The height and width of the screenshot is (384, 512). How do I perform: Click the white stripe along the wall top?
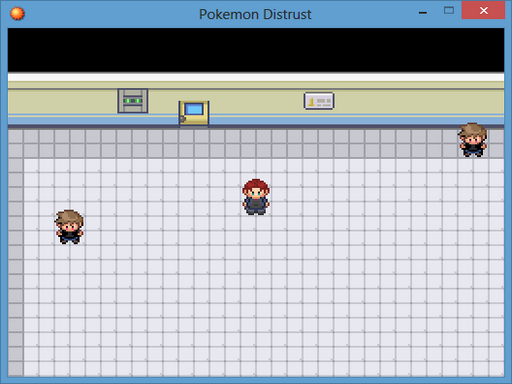pos(256,78)
